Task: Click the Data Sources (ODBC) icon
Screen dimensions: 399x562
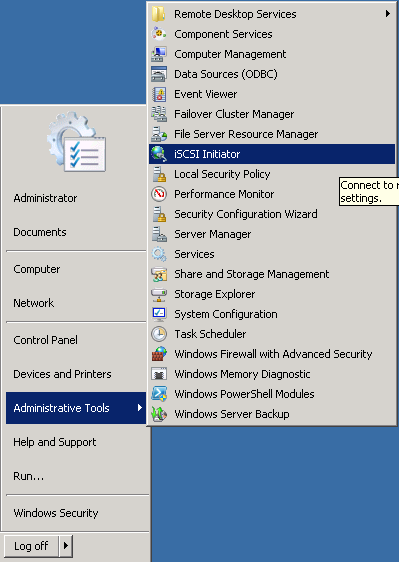Action: pyautogui.click(x=159, y=74)
